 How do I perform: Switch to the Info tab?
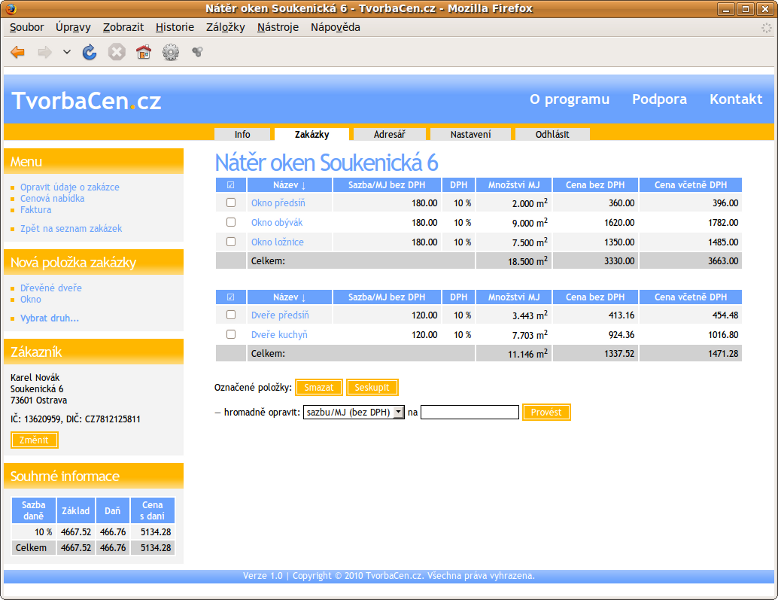[242, 134]
